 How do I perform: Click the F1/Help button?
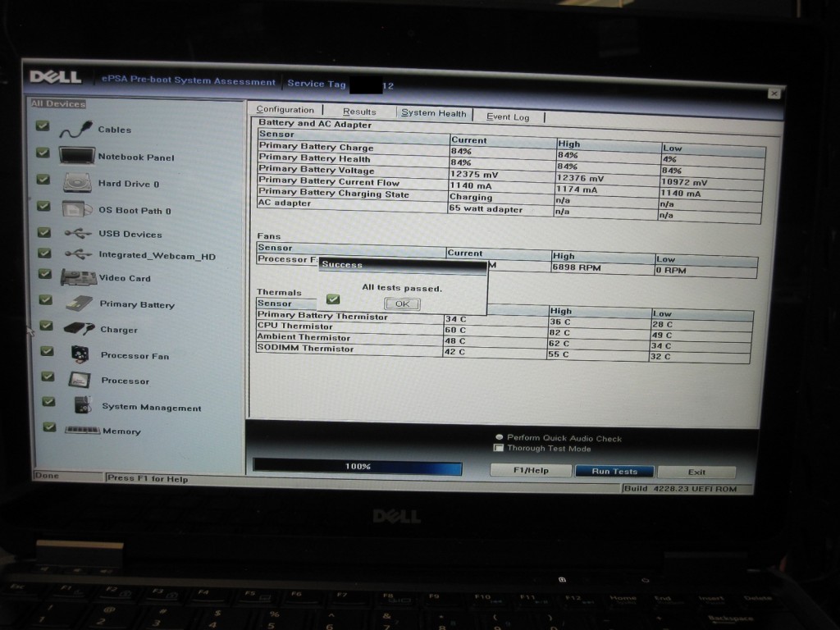click(x=531, y=470)
